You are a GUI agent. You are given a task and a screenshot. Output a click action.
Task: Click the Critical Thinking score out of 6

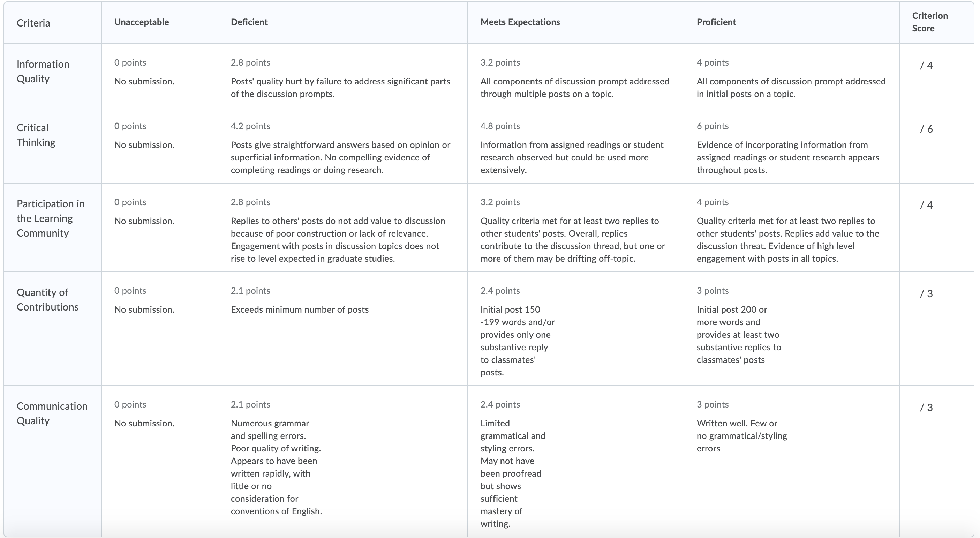(926, 129)
